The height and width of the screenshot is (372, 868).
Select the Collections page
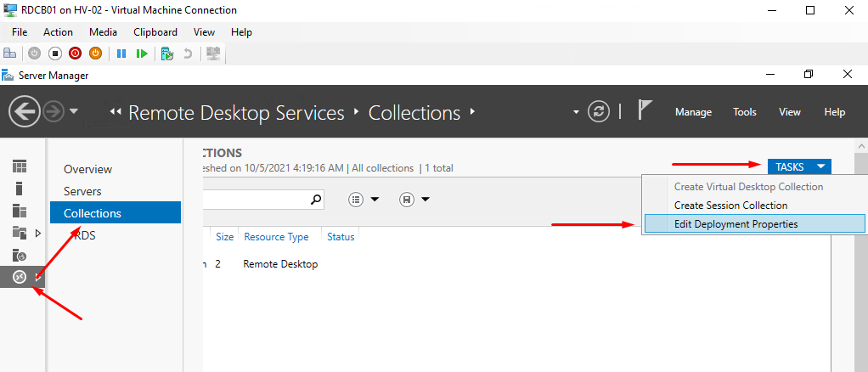tap(116, 213)
